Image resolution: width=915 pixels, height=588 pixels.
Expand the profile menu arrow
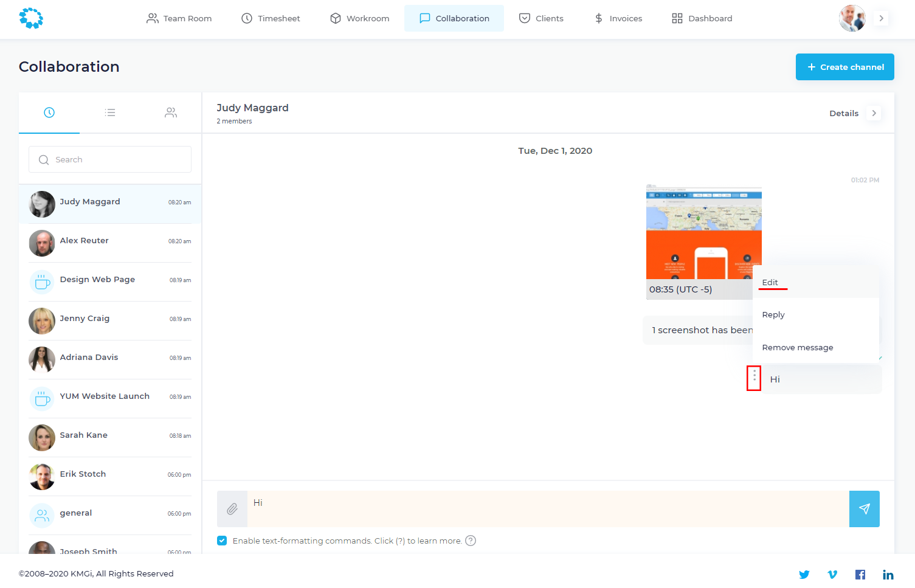pyautogui.click(x=881, y=18)
